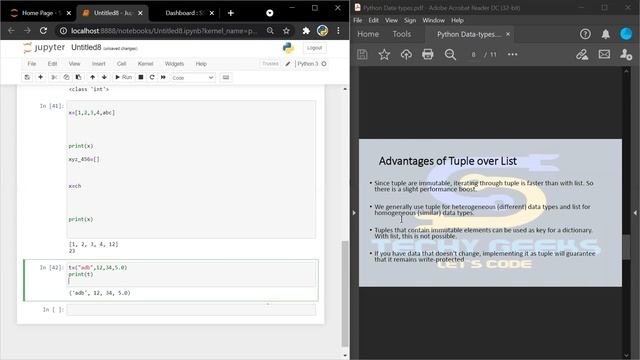Rename notebook by clicking Untitled8 title

click(86, 47)
